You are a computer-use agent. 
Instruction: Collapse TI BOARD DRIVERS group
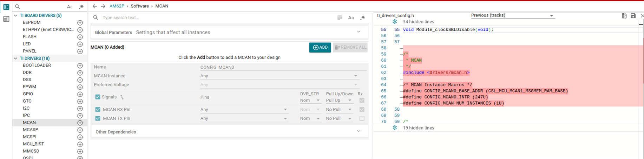(x=15, y=16)
